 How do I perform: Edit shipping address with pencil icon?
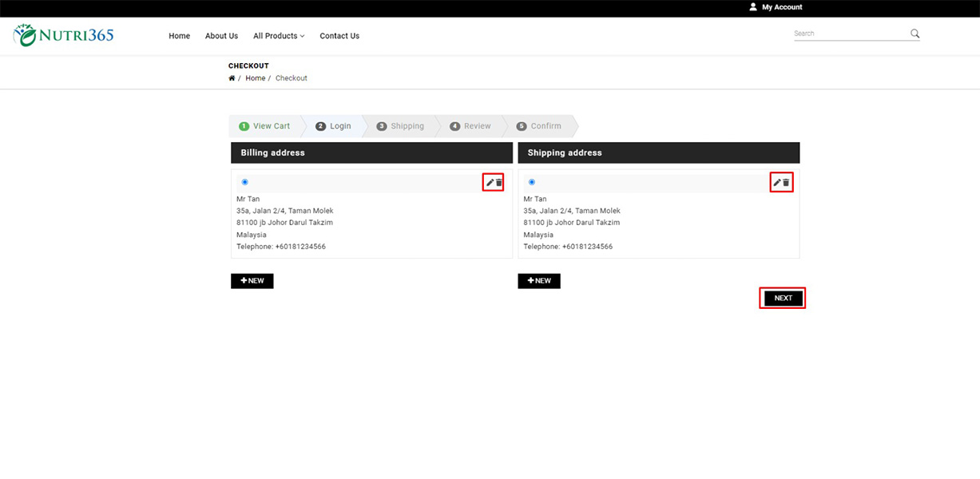pos(776,183)
